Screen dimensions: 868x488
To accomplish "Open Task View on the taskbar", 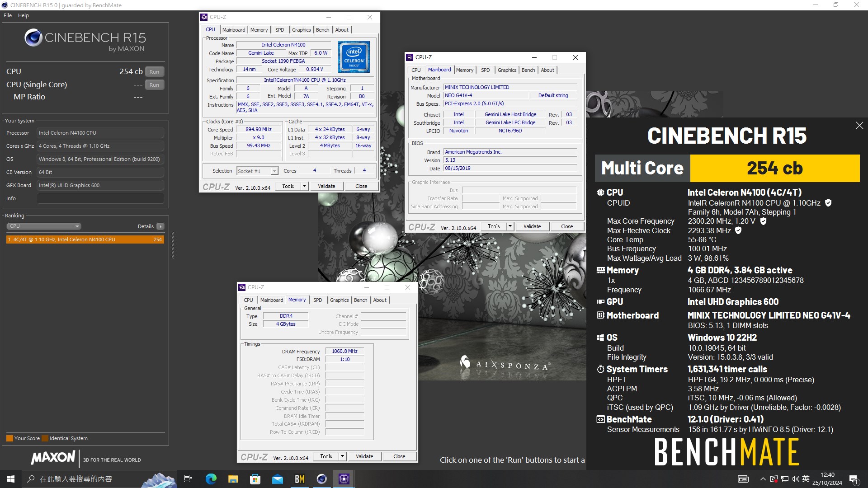I will [188, 479].
